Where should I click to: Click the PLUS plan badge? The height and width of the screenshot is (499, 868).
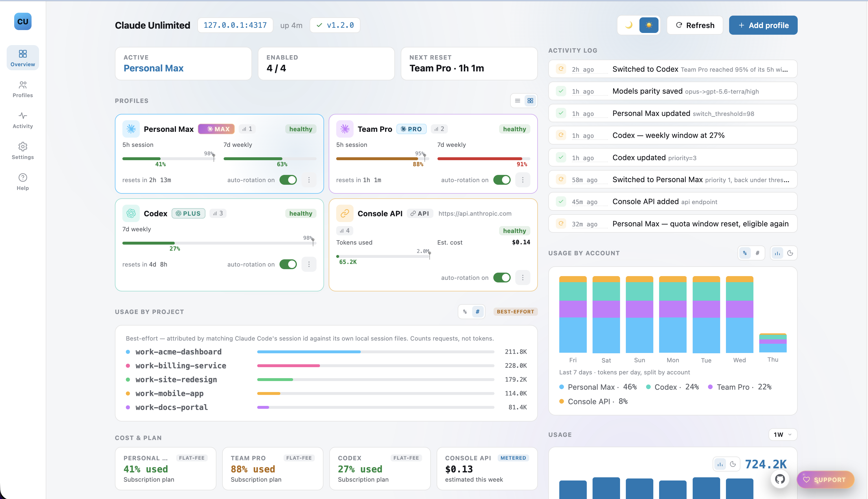[x=188, y=213]
